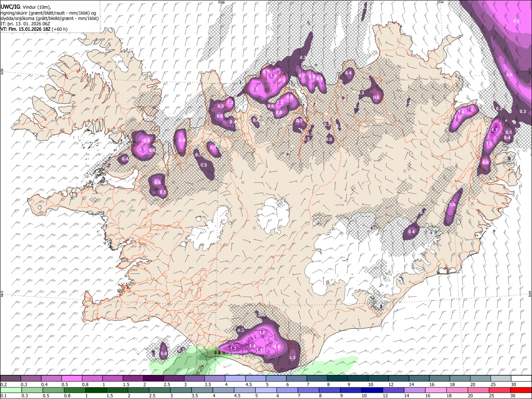This screenshot has width=532, height=399.
Task: Click the '15W' longitude label at top edge
Action: pyautogui.click(x=440, y=2)
